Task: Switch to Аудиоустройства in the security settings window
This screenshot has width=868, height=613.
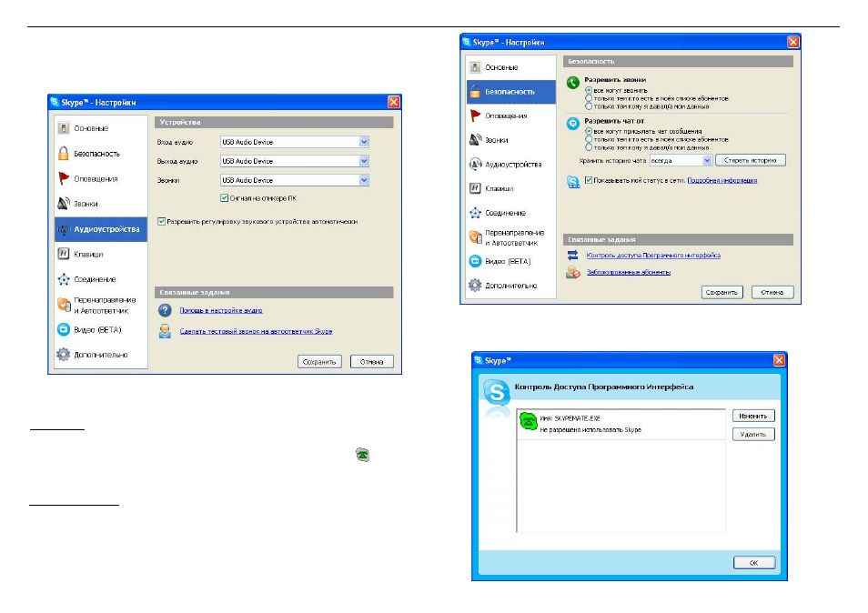Action: point(510,165)
